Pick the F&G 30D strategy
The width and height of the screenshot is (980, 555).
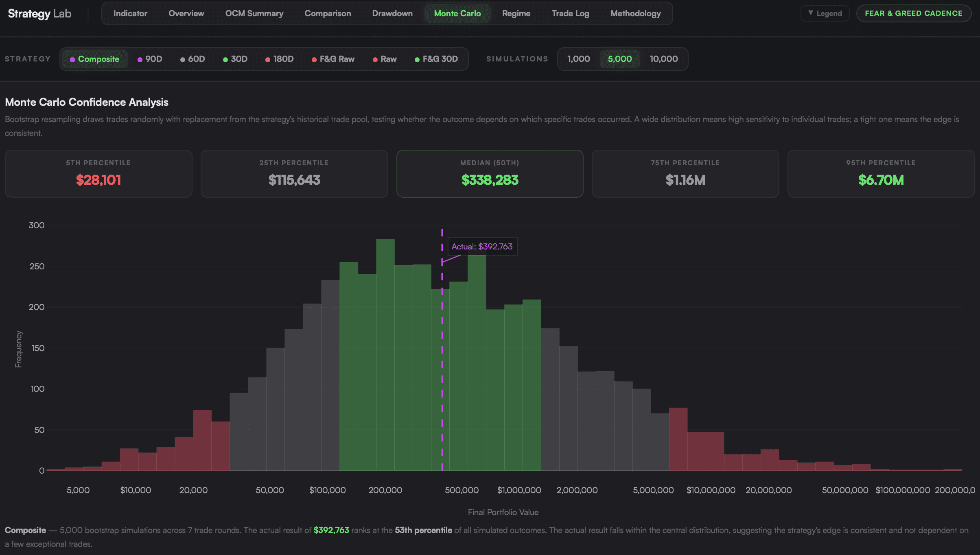(436, 59)
